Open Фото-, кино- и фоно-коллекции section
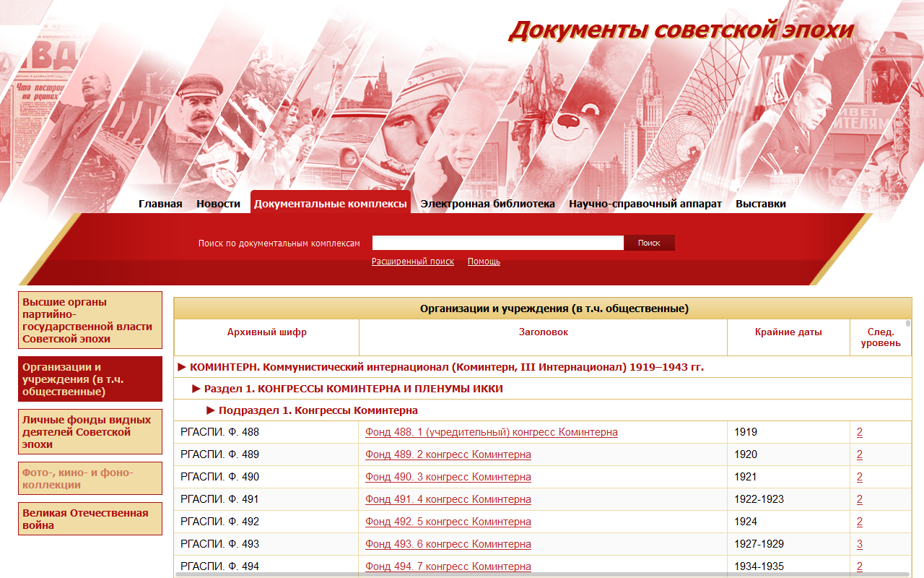This screenshot has height=578, width=924. [90, 478]
